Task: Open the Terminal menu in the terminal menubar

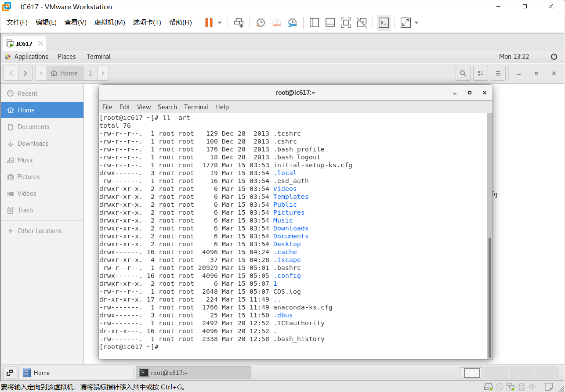Action: (x=196, y=107)
